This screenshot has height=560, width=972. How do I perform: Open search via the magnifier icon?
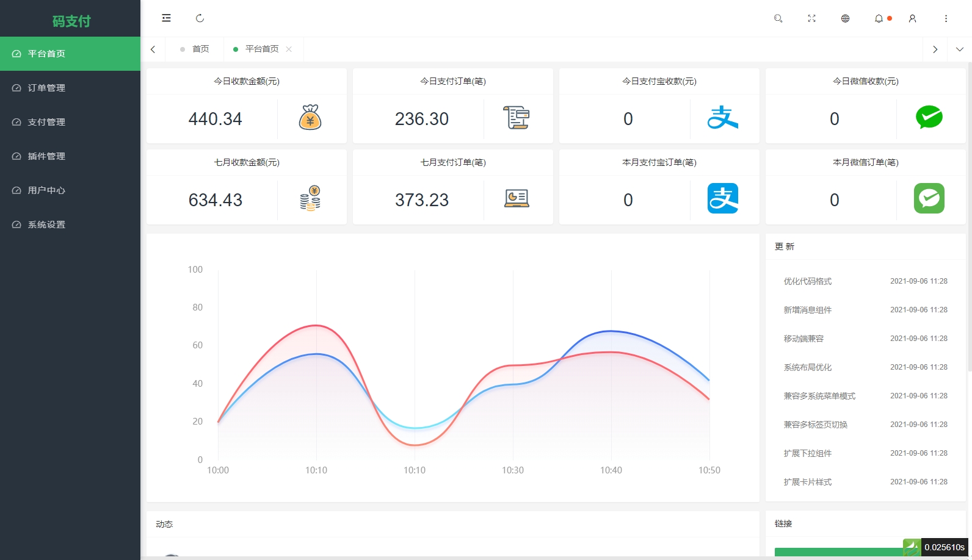click(778, 18)
